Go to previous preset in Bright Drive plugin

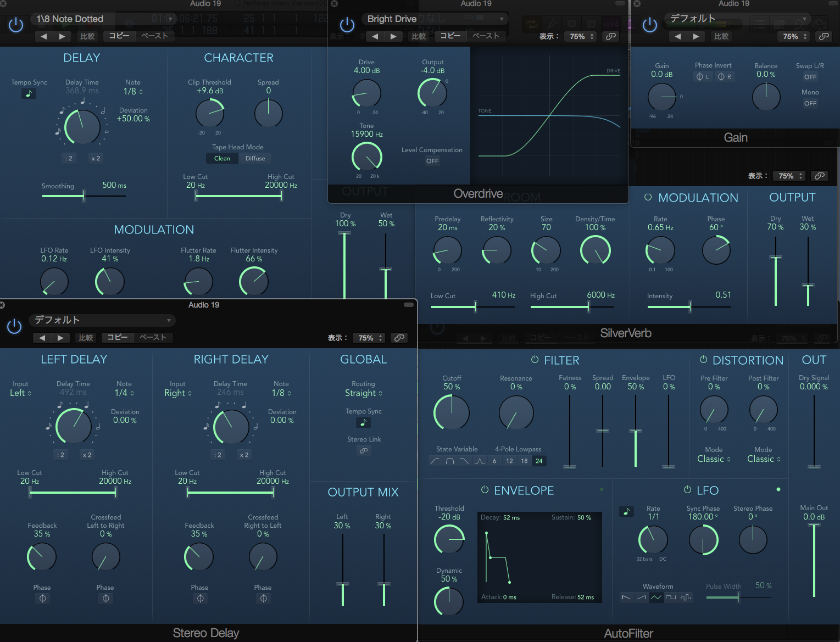point(375,36)
